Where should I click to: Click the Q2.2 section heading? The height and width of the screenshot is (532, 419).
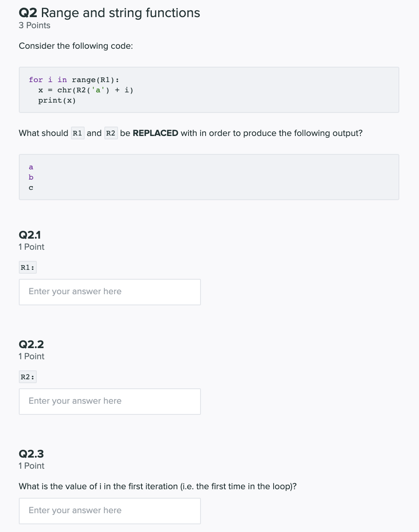[x=31, y=344]
